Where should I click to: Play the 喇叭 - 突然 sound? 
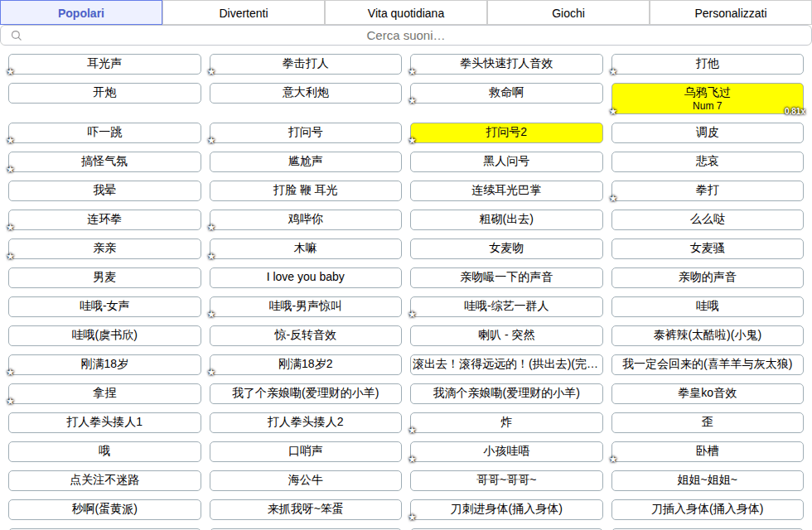coord(506,335)
